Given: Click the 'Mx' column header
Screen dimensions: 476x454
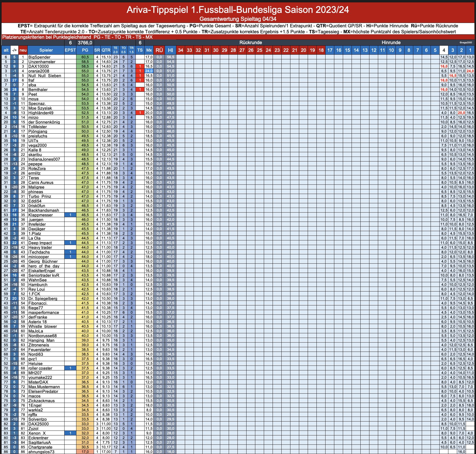Looking at the screenshot, I should pyautogui.click(x=149, y=50).
